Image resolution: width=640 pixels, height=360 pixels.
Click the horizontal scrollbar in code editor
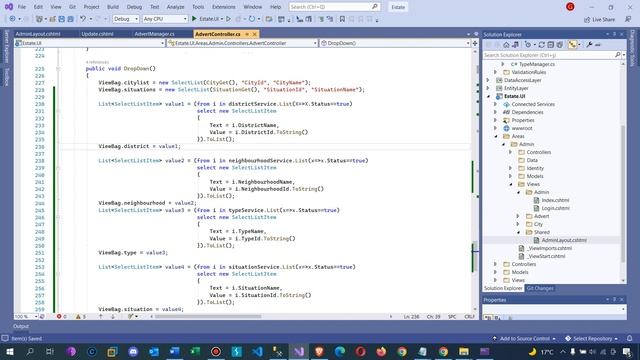(x=208, y=316)
